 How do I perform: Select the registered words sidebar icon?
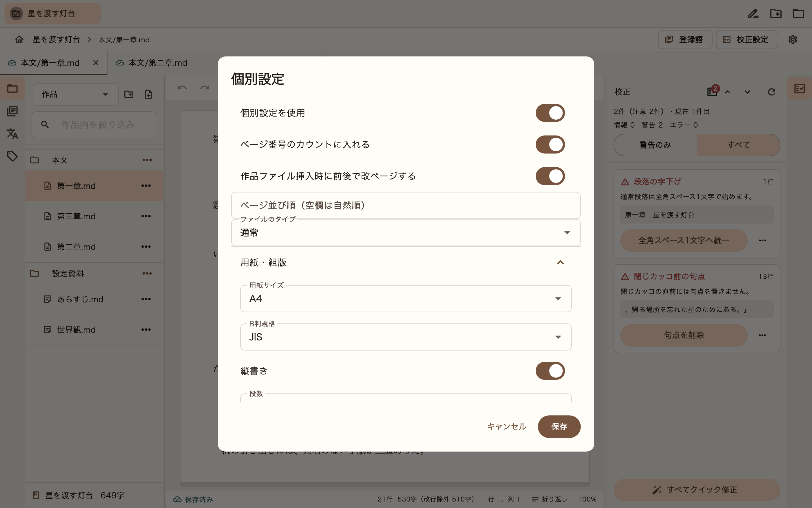pos(12,111)
